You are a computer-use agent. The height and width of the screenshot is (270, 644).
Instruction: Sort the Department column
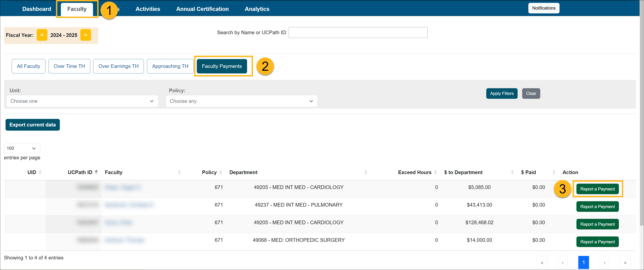[366, 172]
